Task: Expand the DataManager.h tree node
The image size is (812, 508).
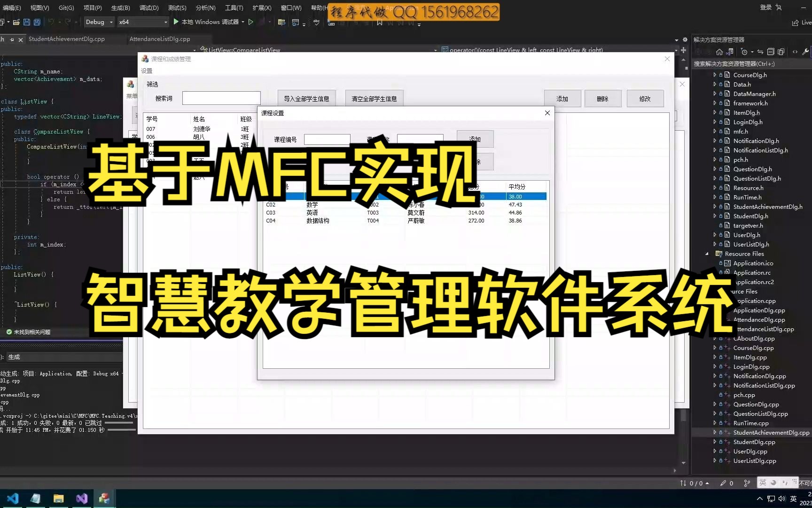Action: (715, 94)
